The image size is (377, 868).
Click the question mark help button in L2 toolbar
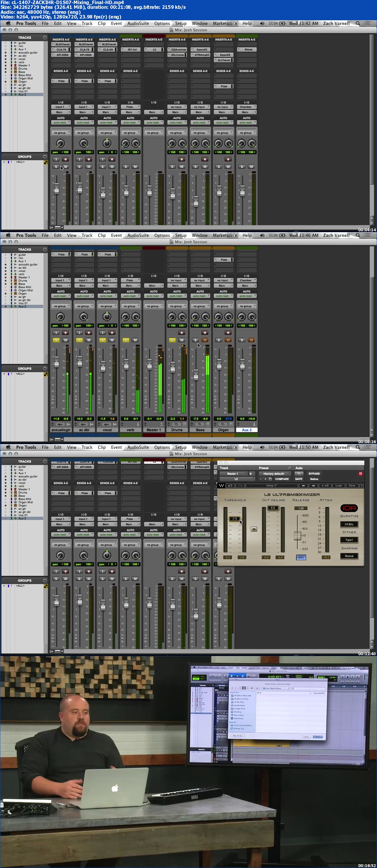click(x=361, y=486)
